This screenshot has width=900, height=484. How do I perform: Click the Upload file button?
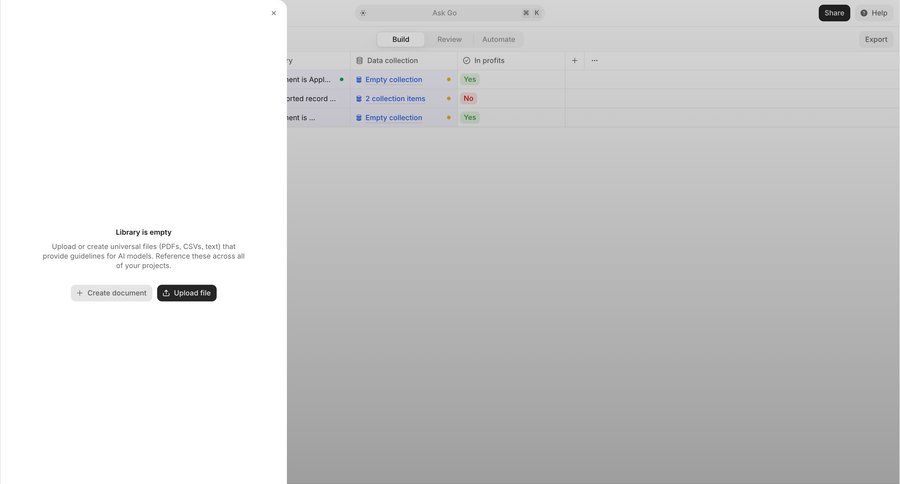tap(187, 293)
